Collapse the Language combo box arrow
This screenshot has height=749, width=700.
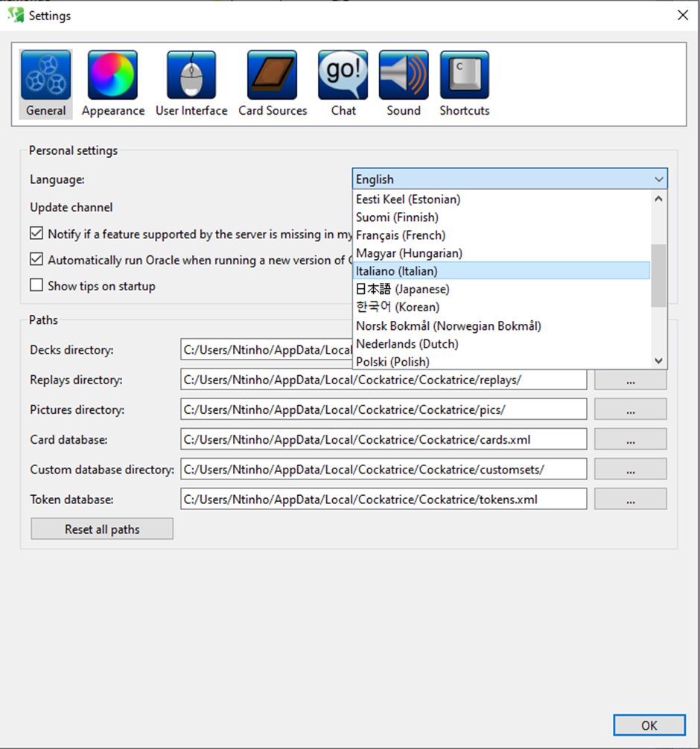tap(658, 179)
